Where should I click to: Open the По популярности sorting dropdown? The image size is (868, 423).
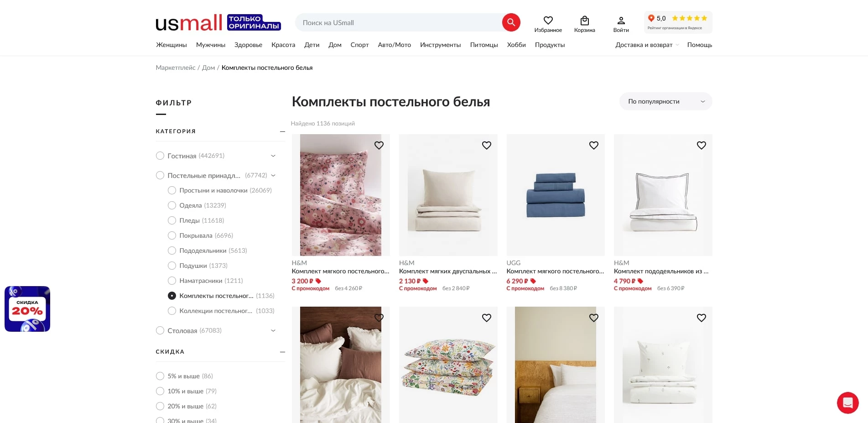pos(665,101)
